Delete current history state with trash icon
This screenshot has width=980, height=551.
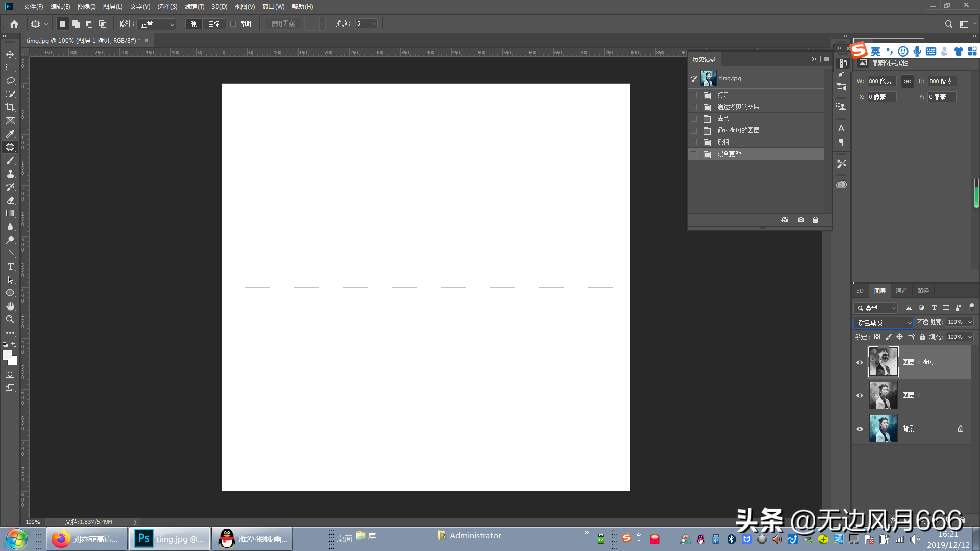pos(815,220)
